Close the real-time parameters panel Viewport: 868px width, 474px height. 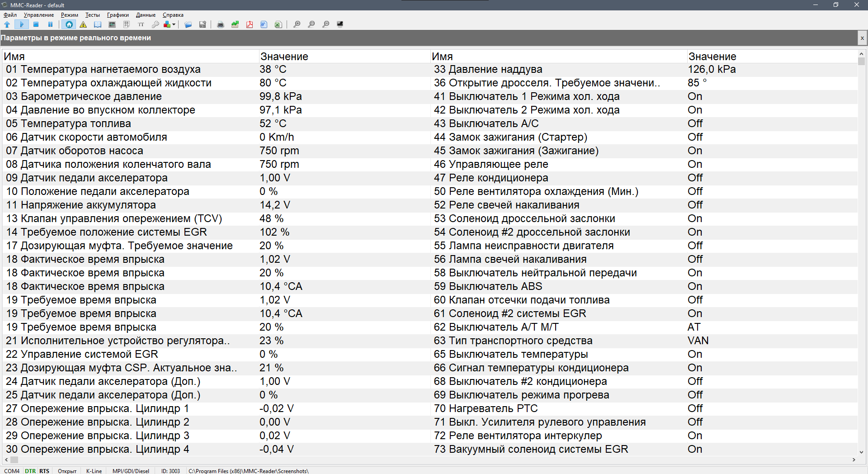coord(862,38)
